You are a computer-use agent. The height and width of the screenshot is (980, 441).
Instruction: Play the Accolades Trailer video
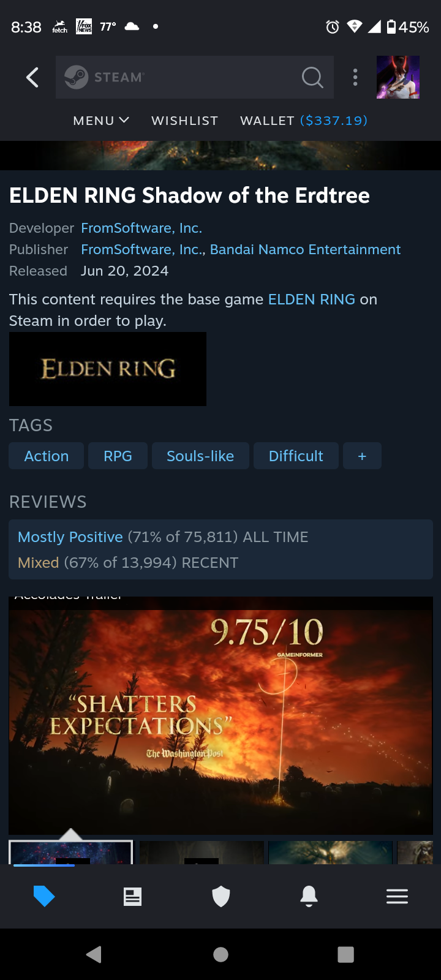coord(221,715)
